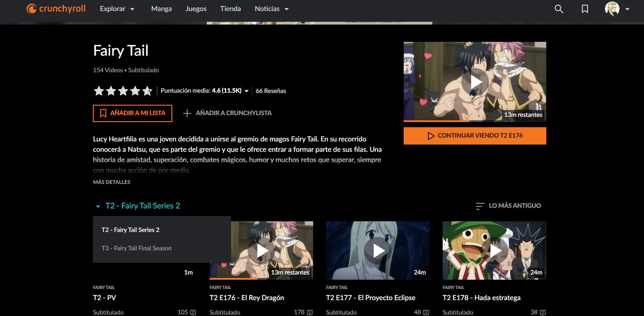This screenshot has height=316, width=644.
Task: Rate the series with the first star
Action: tap(99, 91)
